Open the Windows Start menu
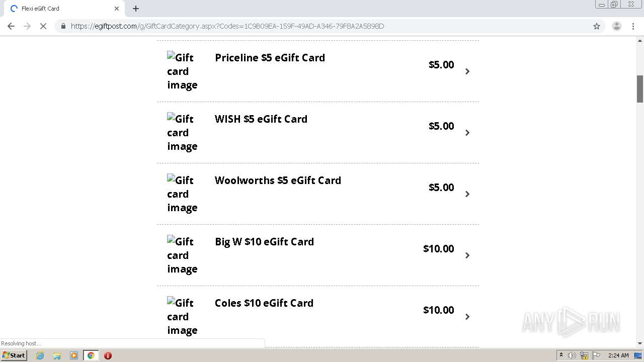 [x=14, y=355]
